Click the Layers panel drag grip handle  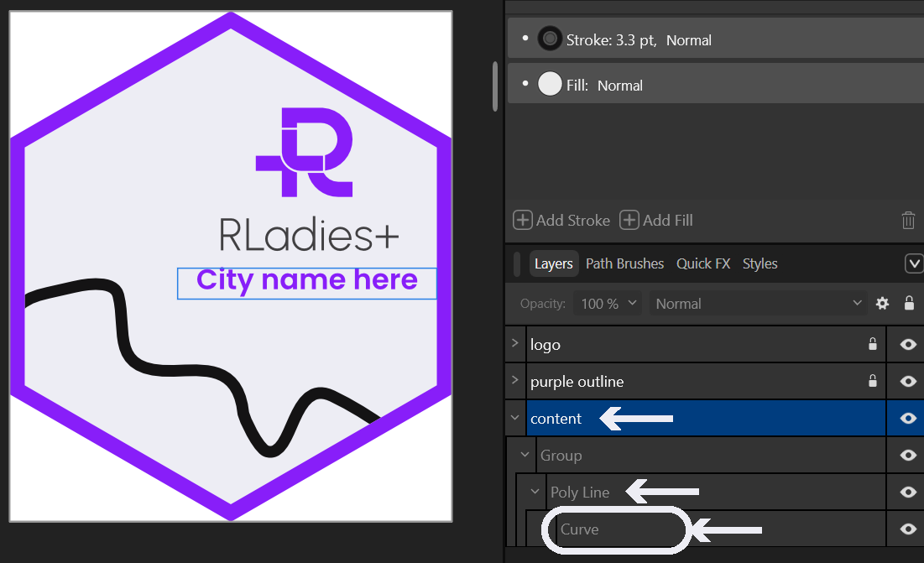pyautogui.click(x=518, y=263)
